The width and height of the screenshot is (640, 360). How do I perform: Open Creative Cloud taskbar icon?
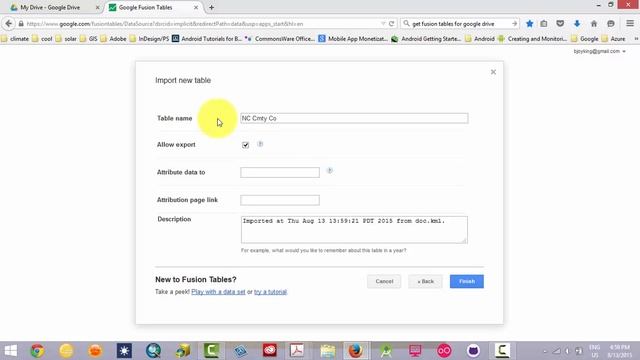(x=269, y=351)
